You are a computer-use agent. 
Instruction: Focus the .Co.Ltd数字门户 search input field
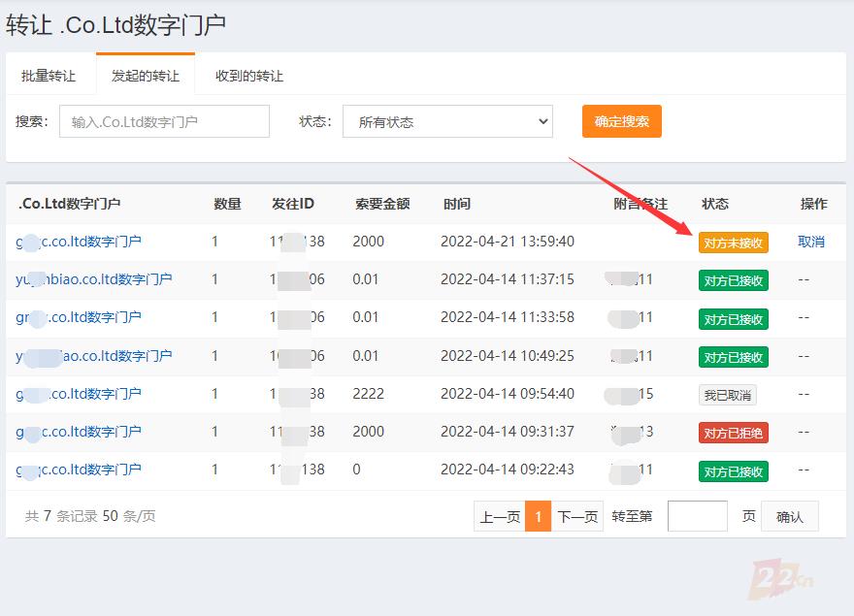(x=164, y=121)
